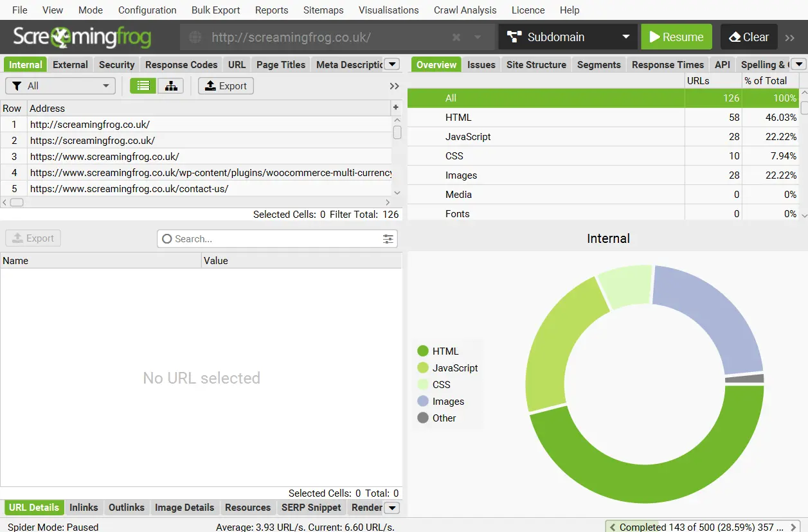808x532 pixels.
Task: Toggle the HTML legend swatch
Action: (x=423, y=351)
